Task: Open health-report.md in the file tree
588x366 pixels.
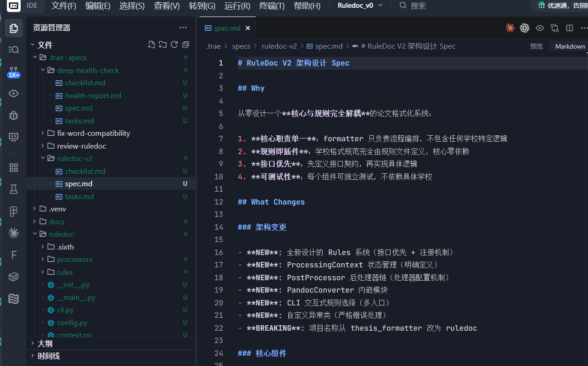Action: click(93, 95)
